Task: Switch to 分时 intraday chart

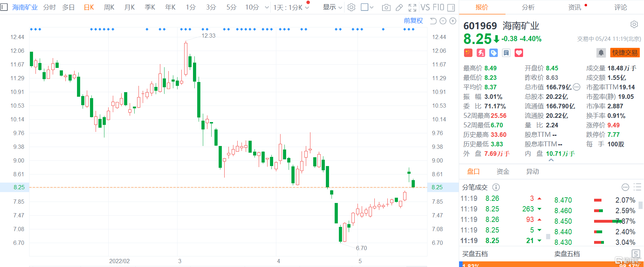Action: point(50,7)
